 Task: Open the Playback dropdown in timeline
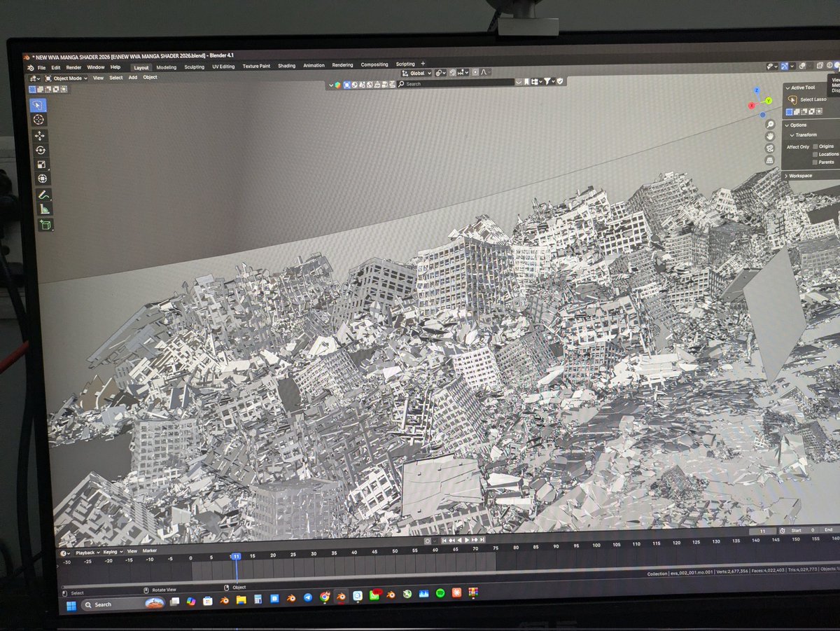coord(87,552)
